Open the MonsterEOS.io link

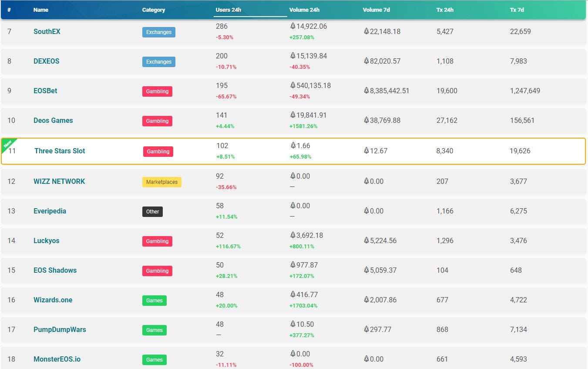[57, 359]
